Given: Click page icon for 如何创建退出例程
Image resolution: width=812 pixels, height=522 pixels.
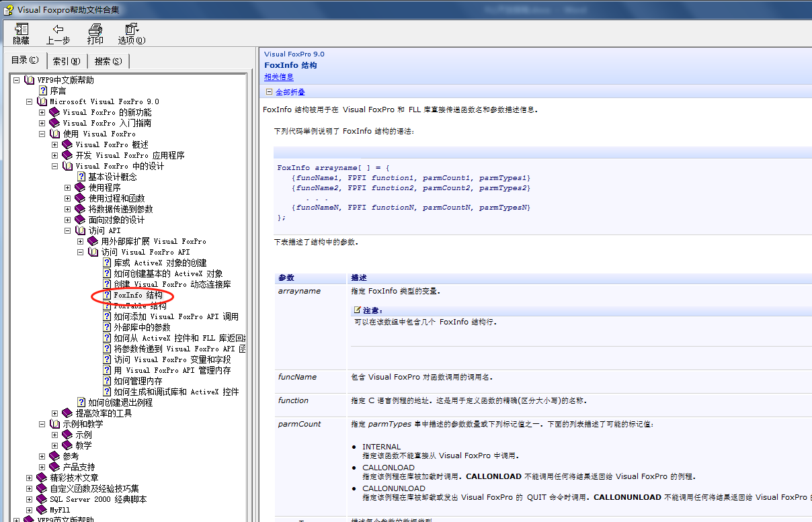Looking at the screenshot, I should (x=81, y=402).
